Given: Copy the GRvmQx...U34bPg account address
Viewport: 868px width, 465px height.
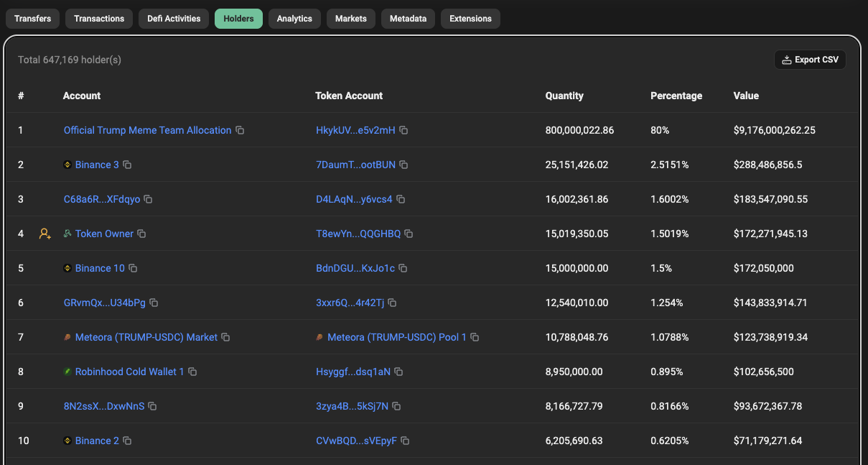Looking at the screenshot, I should coord(154,303).
